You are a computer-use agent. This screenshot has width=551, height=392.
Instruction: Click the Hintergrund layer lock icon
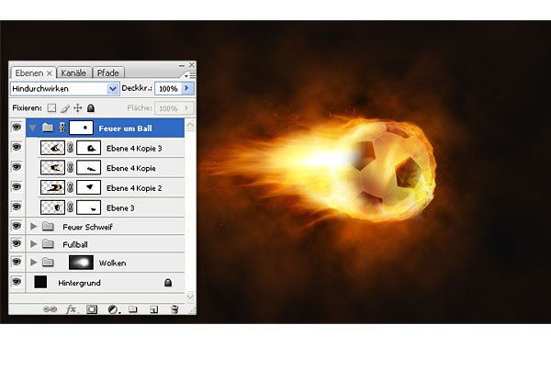168,283
